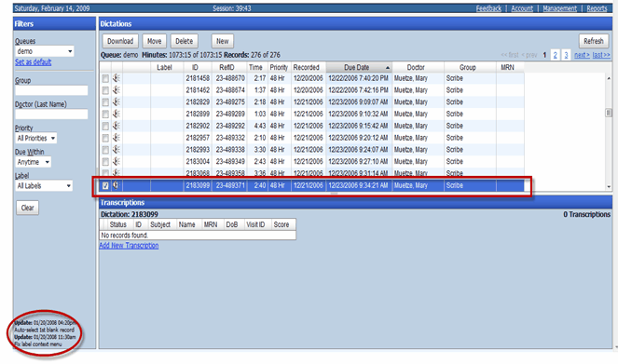Tick checkbox for dictation 2182957
The height and width of the screenshot is (364, 618).
(x=105, y=138)
